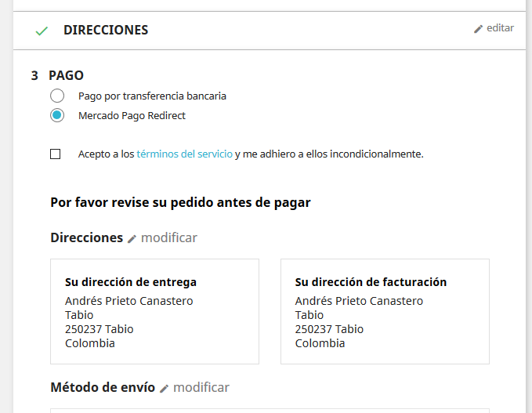Click the pencil icon beside editar
The width and height of the screenshot is (532, 413).
click(x=478, y=29)
